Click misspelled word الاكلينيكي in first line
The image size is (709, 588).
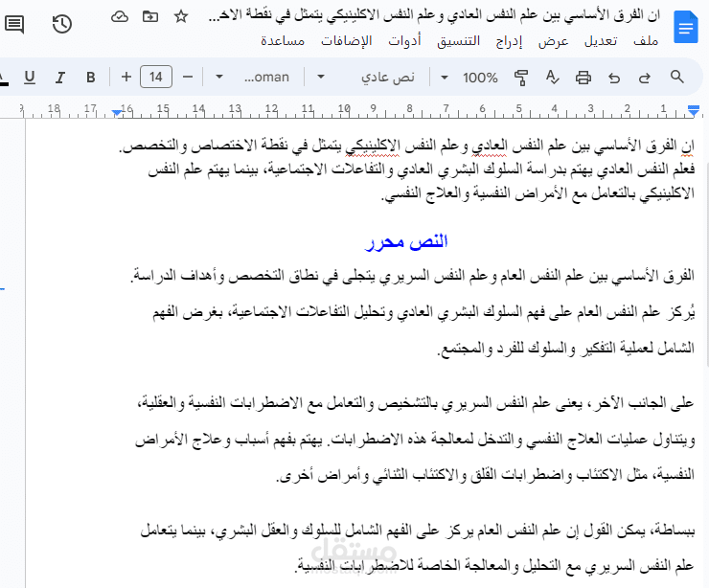tap(373, 146)
